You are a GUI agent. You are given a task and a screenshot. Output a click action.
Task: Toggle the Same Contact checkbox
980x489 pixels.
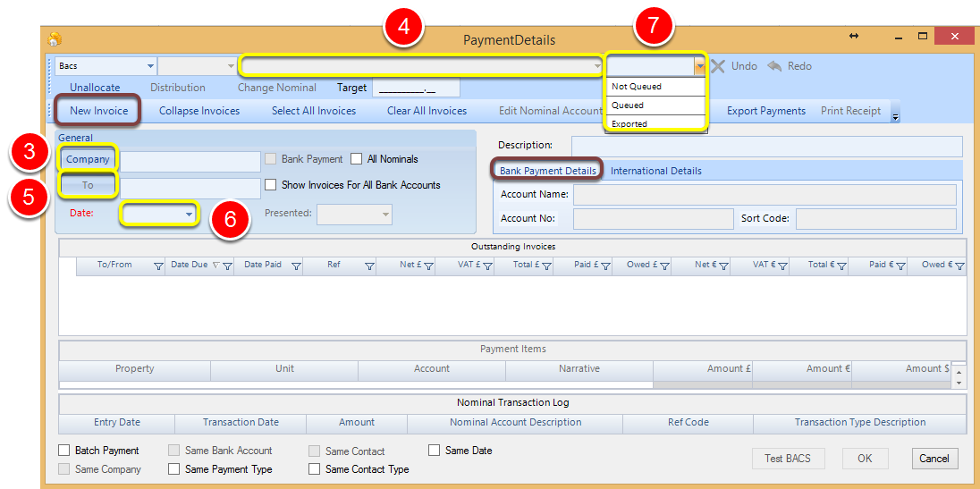click(315, 451)
